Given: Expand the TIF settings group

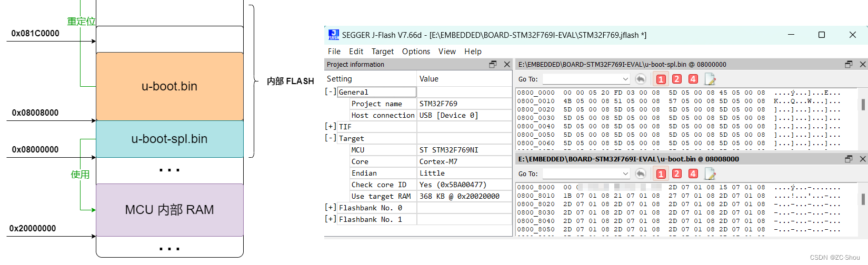Looking at the screenshot, I should 331,127.
